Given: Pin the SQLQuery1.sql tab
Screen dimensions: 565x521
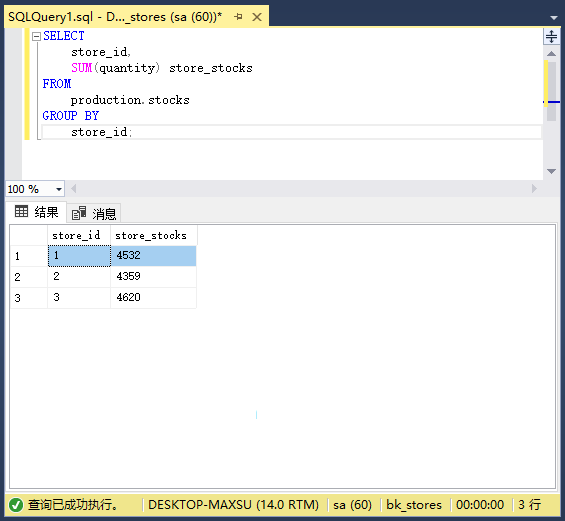Looking at the screenshot, I should [x=238, y=17].
